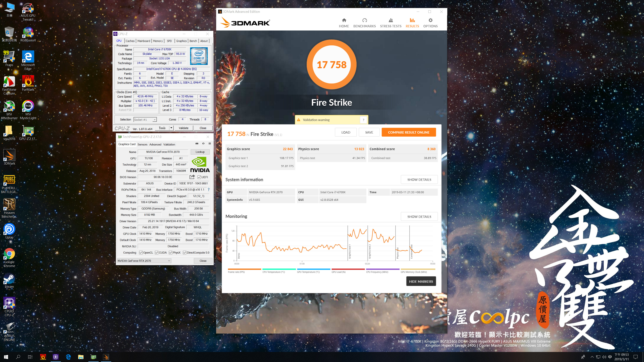Open File Explorer from taskbar

point(80,357)
